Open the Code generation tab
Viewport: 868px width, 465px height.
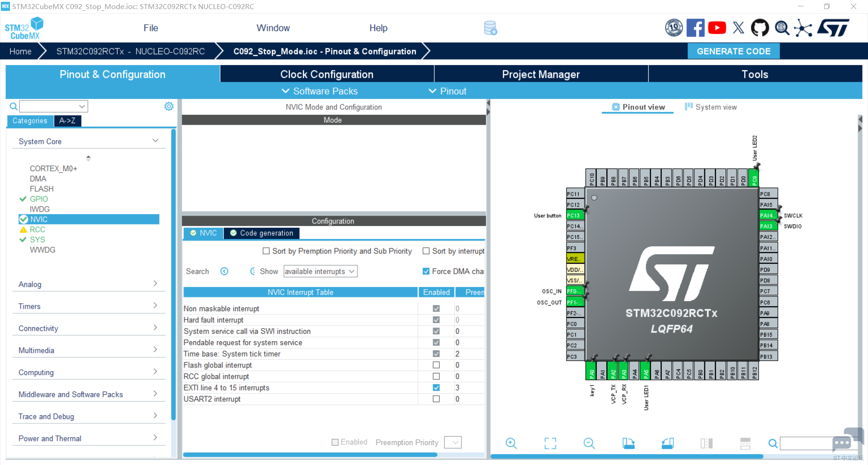tap(262, 233)
